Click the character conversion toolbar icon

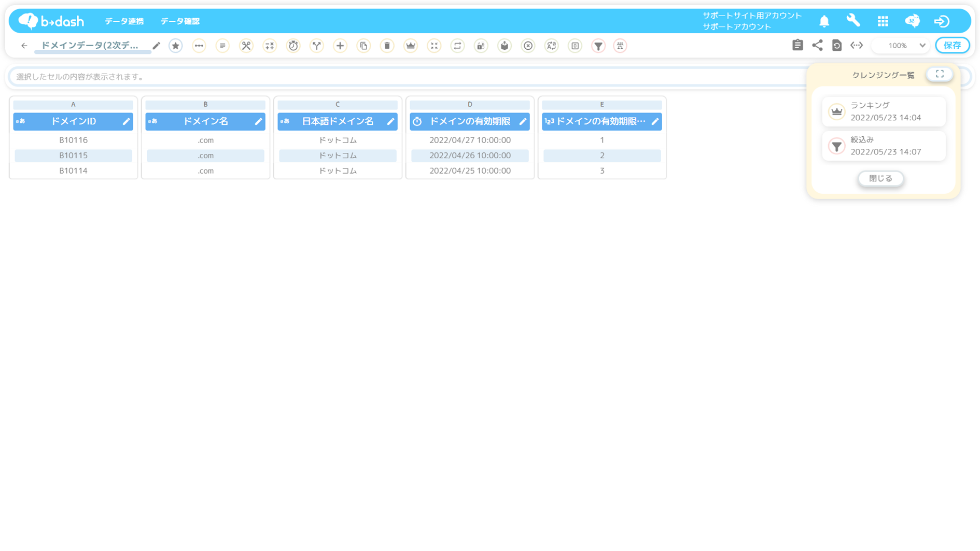click(552, 46)
